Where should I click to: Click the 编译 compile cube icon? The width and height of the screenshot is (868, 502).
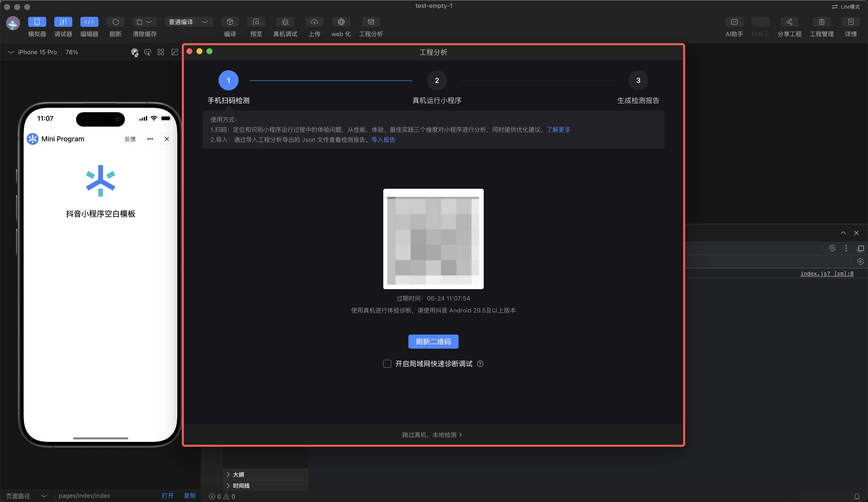click(230, 22)
